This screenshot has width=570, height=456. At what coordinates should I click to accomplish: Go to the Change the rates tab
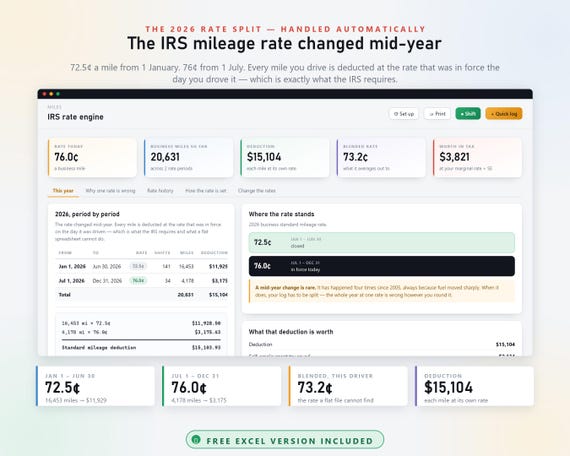tap(257, 191)
